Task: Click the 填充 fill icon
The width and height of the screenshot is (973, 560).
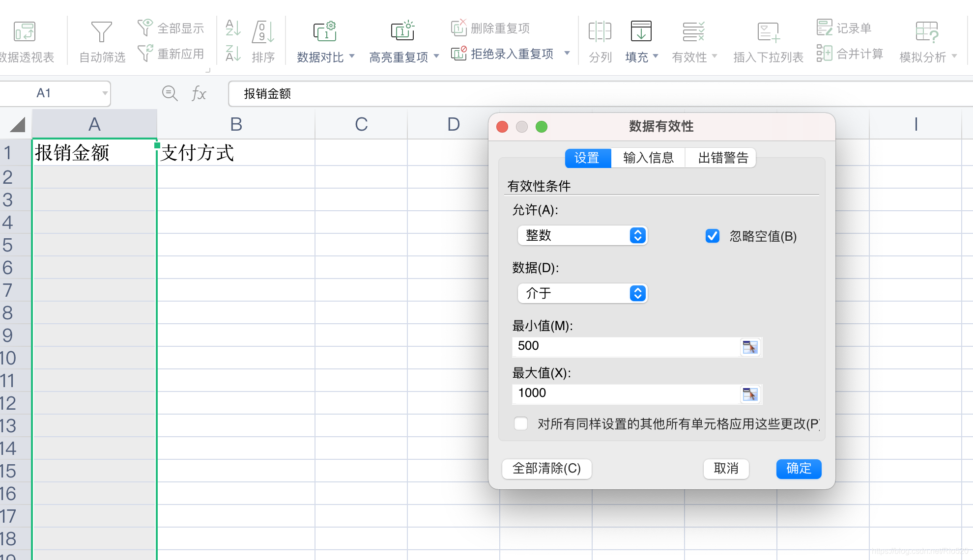Action: coord(641,31)
